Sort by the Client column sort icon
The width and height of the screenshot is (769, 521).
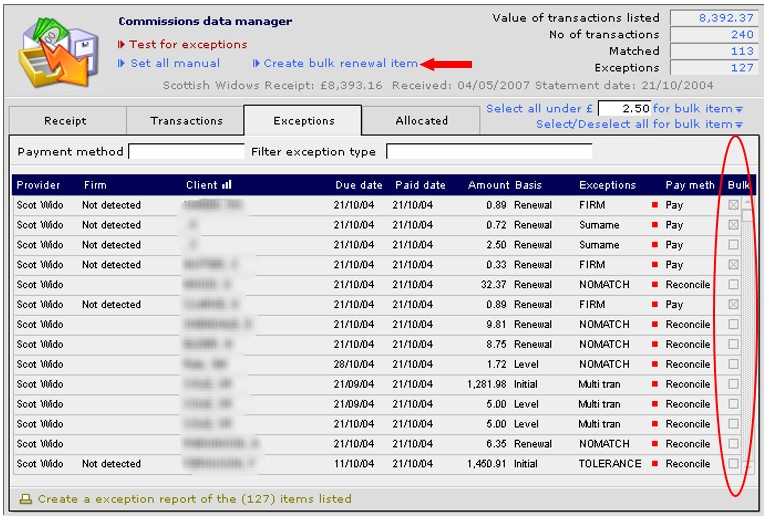pos(227,185)
